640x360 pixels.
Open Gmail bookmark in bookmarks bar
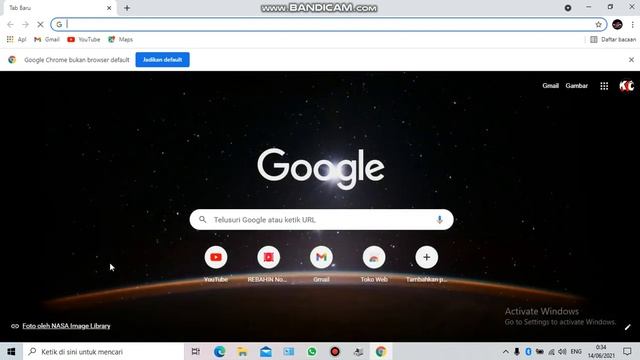click(47, 39)
